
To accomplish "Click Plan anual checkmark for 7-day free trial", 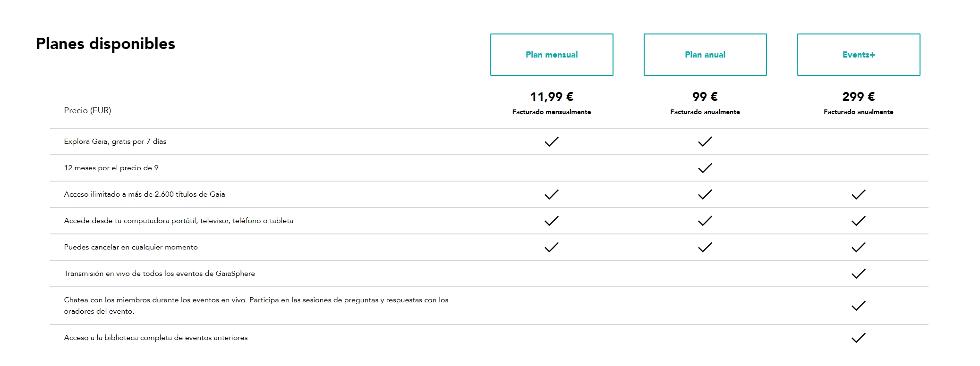I will (x=705, y=141).
